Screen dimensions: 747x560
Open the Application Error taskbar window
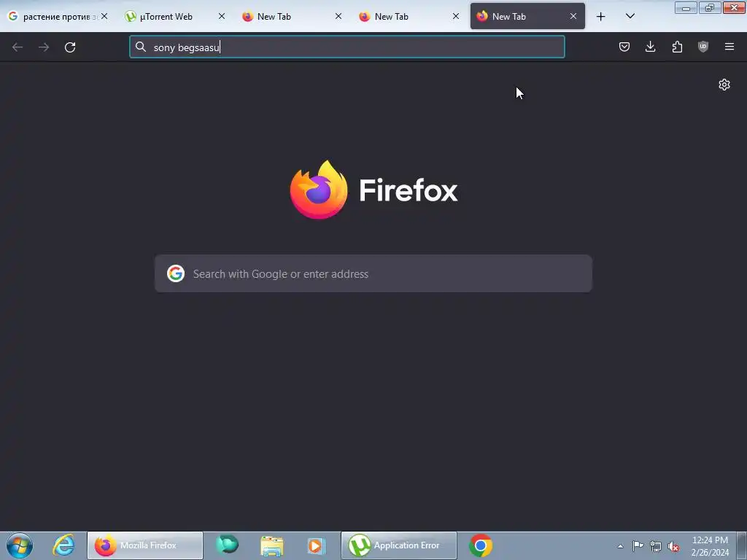point(399,545)
